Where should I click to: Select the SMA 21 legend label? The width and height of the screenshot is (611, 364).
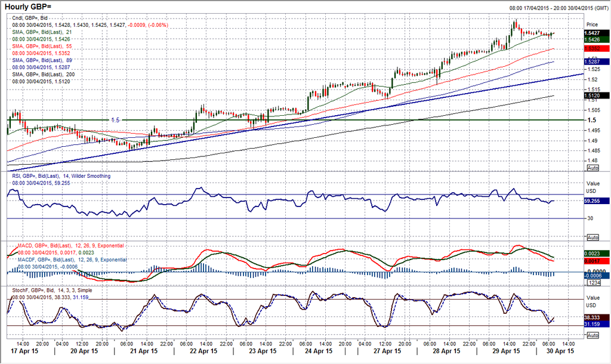[x=42, y=32]
